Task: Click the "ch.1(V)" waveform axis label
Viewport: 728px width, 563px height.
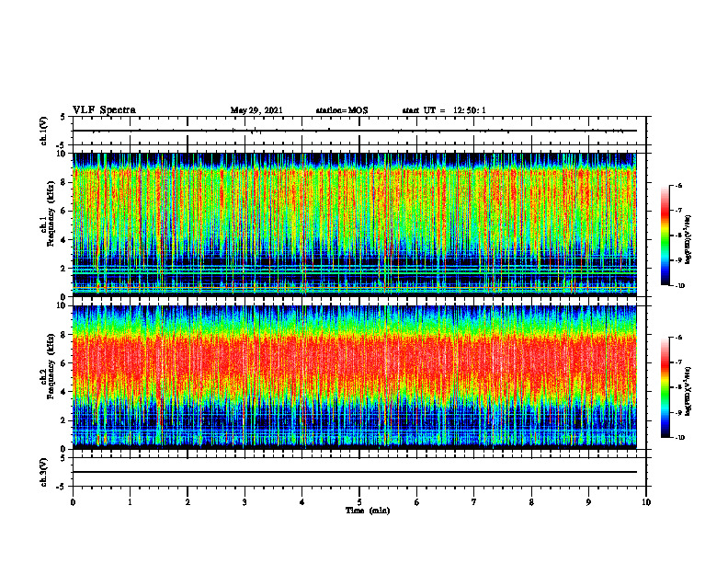Action: [44, 131]
